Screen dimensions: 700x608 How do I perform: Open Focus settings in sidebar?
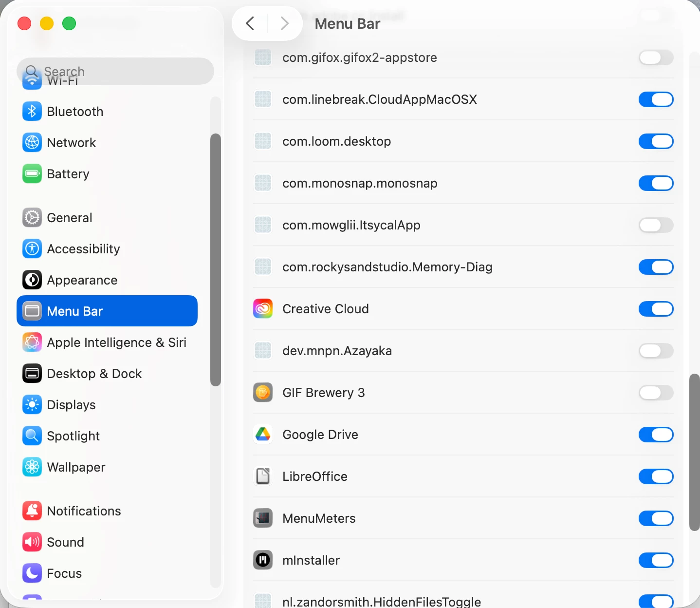(x=107, y=573)
